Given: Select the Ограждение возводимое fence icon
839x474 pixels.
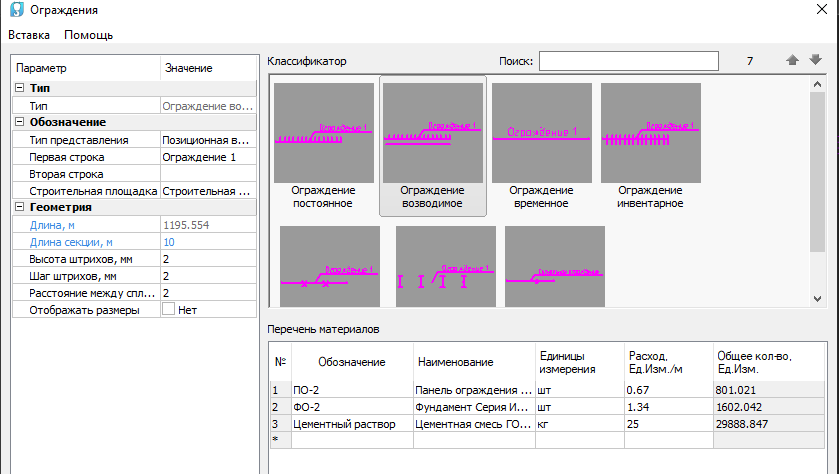Looking at the screenshot, I should 432,132.
